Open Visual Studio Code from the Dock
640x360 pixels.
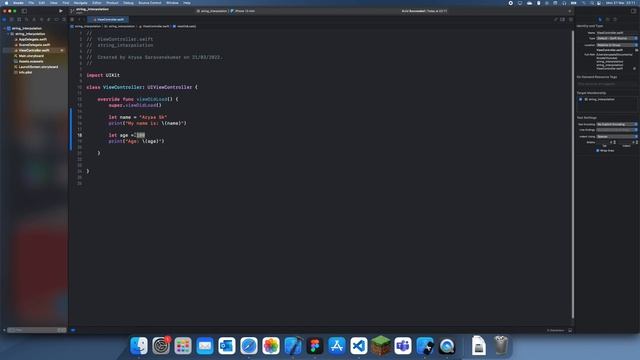[x=359, y=346]
